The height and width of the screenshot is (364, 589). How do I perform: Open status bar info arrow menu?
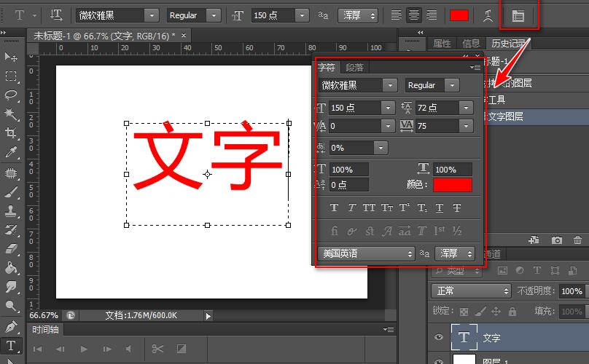[208, 316]
